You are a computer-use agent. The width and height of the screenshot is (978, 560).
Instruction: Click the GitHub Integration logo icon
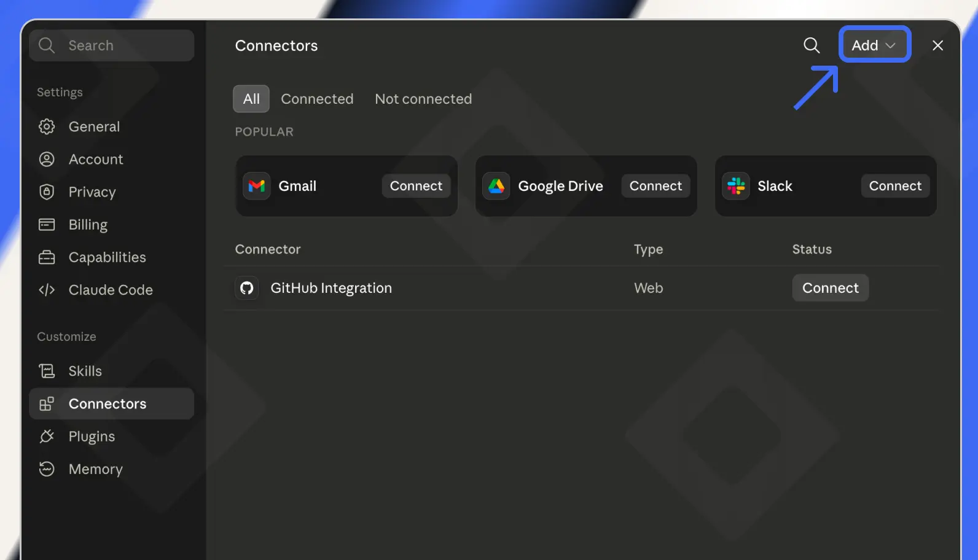point(247,288)
